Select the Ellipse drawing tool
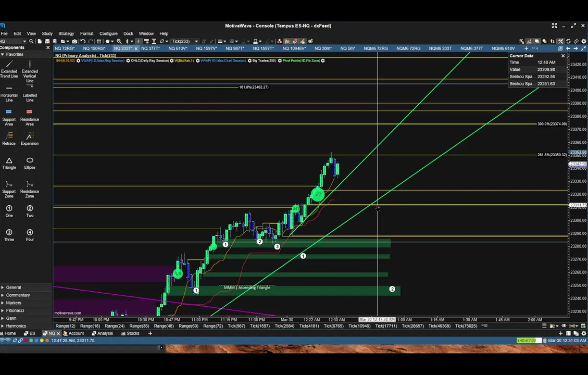 [30, 164]
